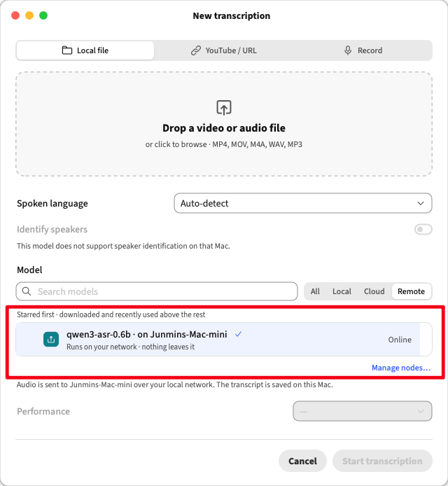Click the teal remote node icon

[51, 340]
